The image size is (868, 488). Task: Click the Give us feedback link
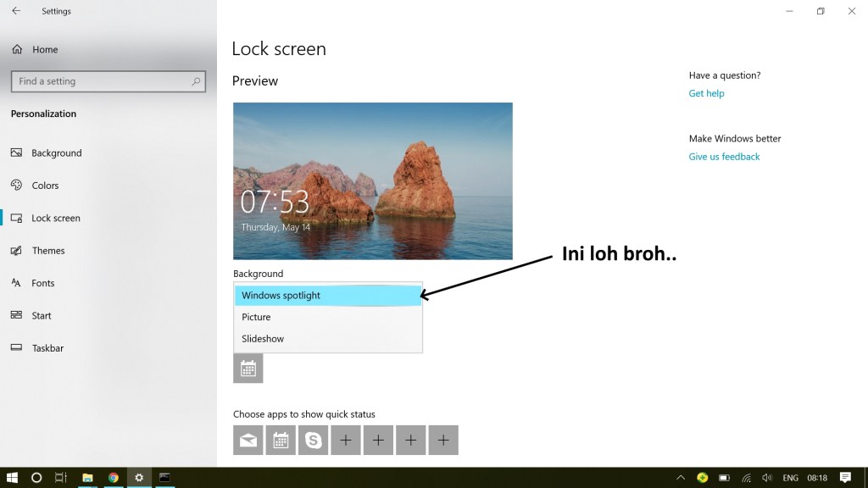click(724, 157)
